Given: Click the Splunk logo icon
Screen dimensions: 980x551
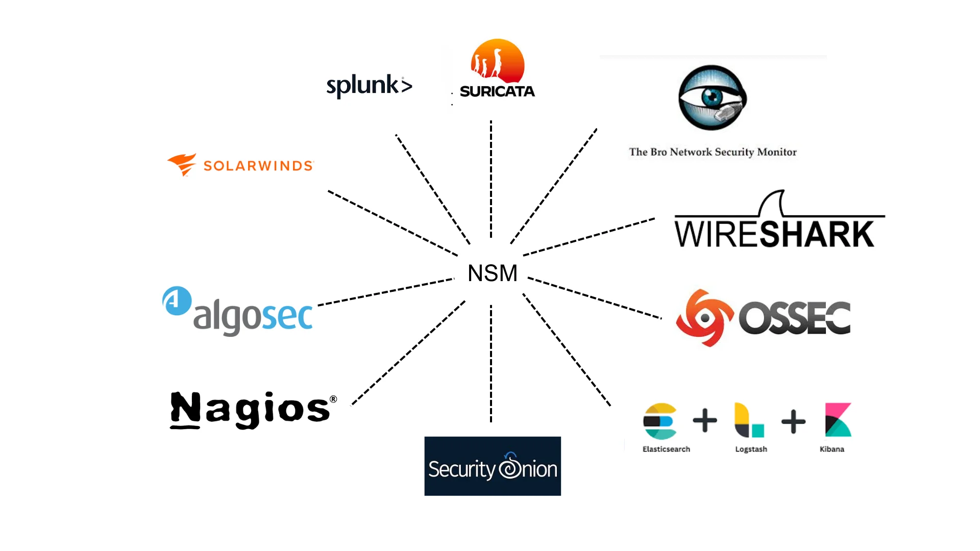Looking at the screenshot, I should tap(370, 84).
